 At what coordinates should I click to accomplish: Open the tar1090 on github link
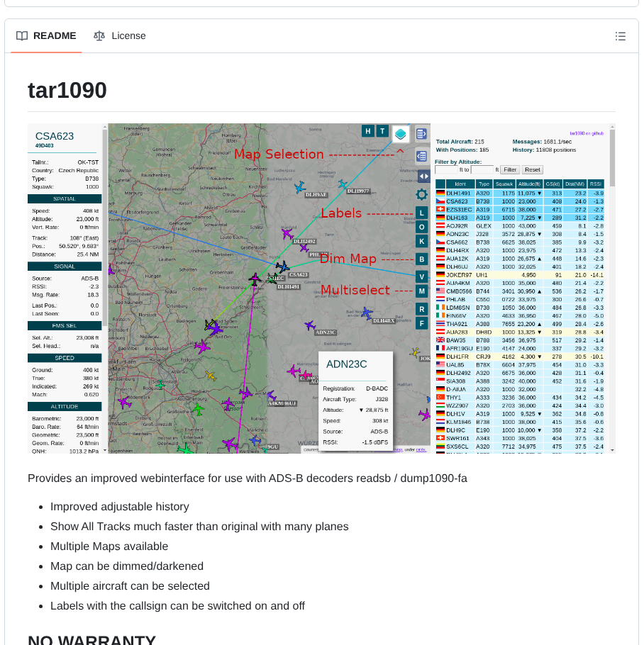click(587, 133)
